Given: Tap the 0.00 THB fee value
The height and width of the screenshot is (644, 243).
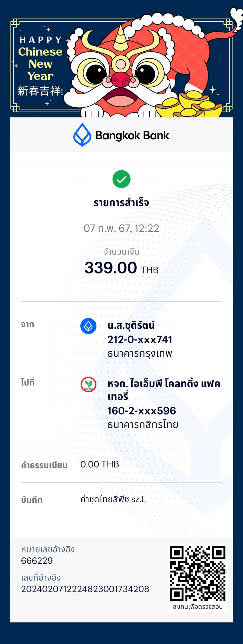Looking at the screenshot, I should pyautogui.click(x=100, y=464).
